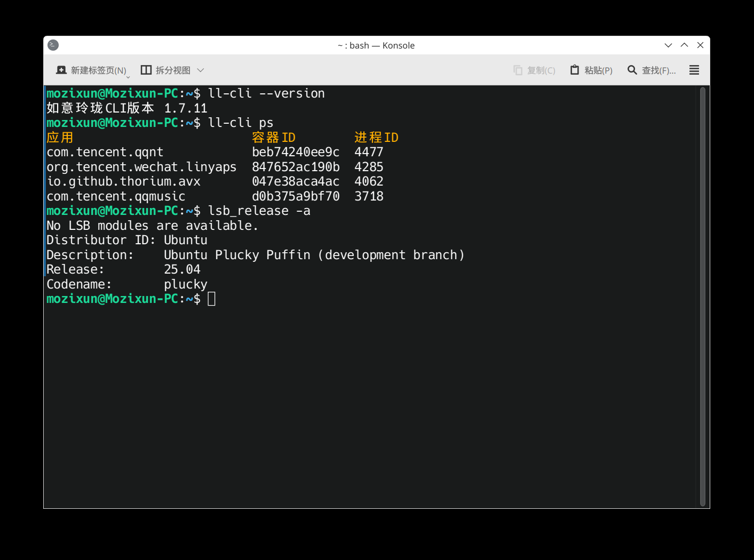Click the 应用 column header

point(60,138)
